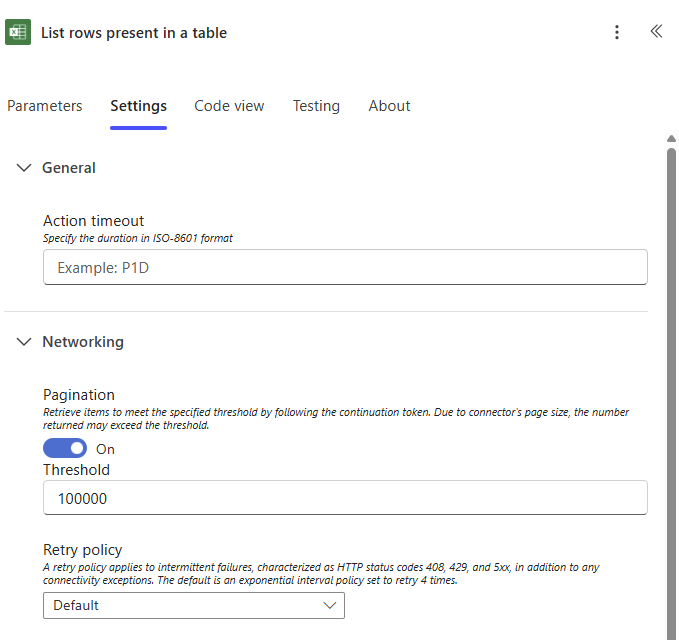Click the Threshold field showing 100000

[x=345, y=498]
